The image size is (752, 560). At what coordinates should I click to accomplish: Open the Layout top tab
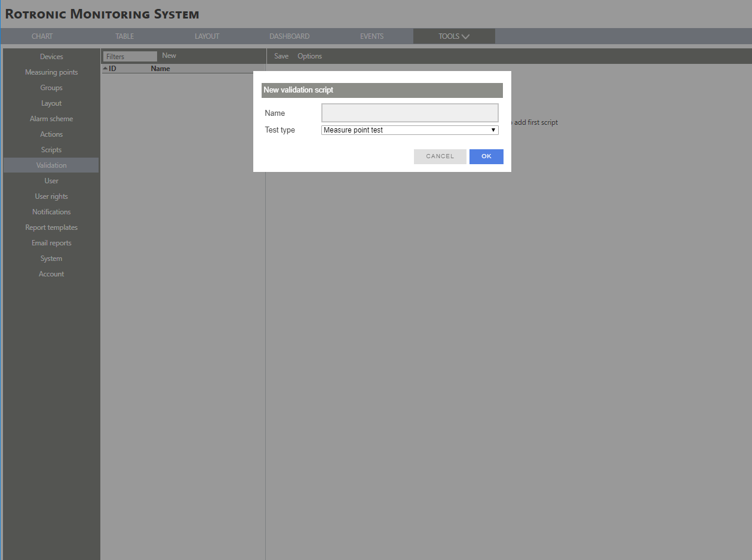(207, 36)
